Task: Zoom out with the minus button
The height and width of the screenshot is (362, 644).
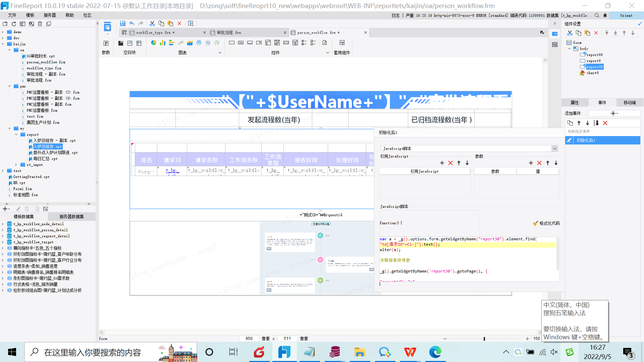Action: pyautogui.click(x=445, y=339)
